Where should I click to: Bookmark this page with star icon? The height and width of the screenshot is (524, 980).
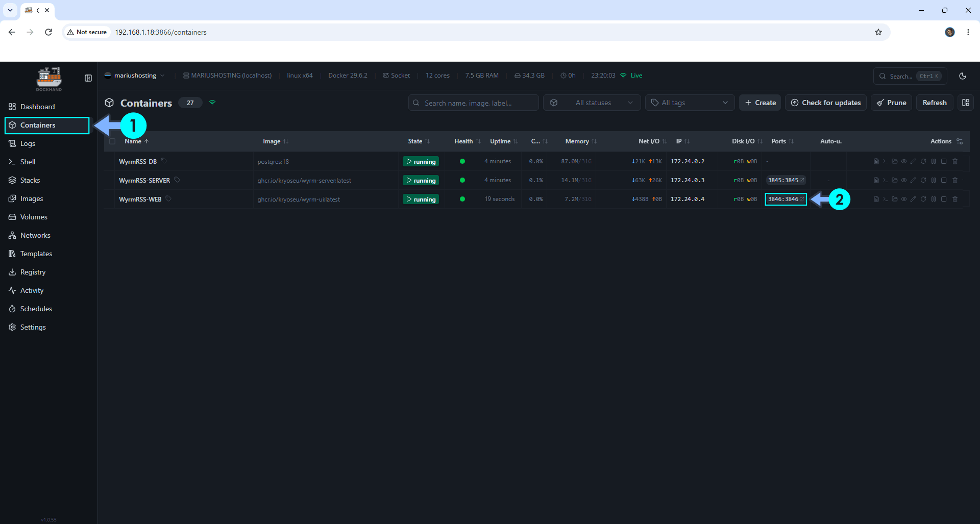pyautogui.click(x=878, y=32)
